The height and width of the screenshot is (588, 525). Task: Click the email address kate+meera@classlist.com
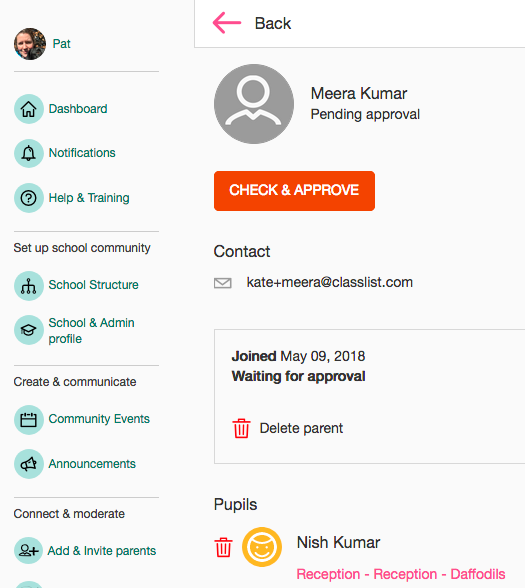tap(330, 282)
